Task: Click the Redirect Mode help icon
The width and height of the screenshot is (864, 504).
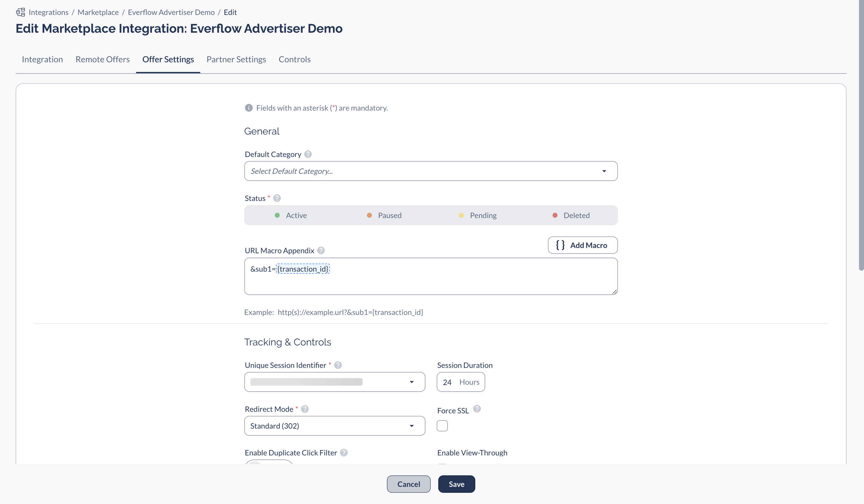Action: (x=305, y=409)
